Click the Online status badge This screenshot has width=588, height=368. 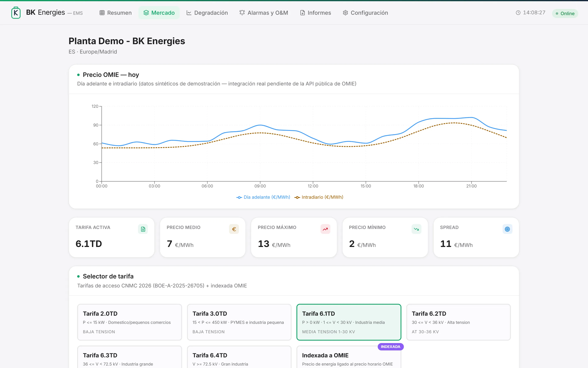565,13
